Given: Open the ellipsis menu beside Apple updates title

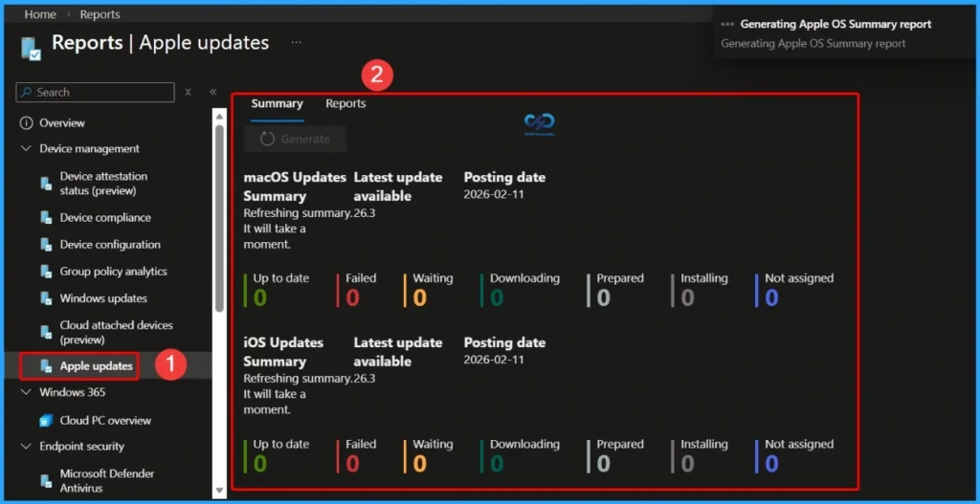Looking at the screenshot, I should pos(297,42).
